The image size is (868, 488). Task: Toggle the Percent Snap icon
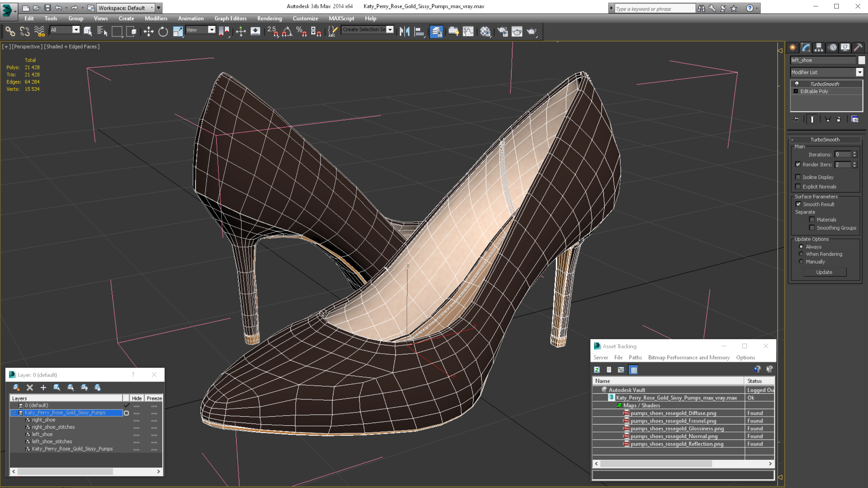tap(301, 32)
